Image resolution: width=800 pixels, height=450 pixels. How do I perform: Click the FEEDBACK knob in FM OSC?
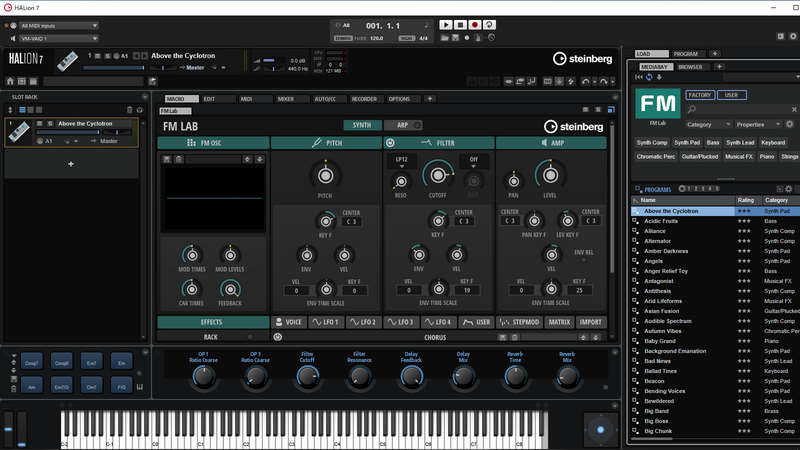point(230,290)
